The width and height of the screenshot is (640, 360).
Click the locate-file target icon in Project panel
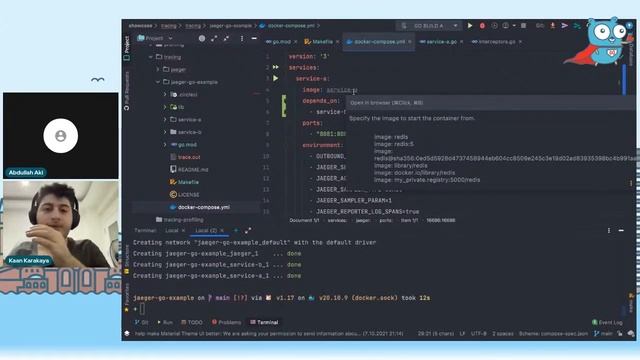click(202, 38)
